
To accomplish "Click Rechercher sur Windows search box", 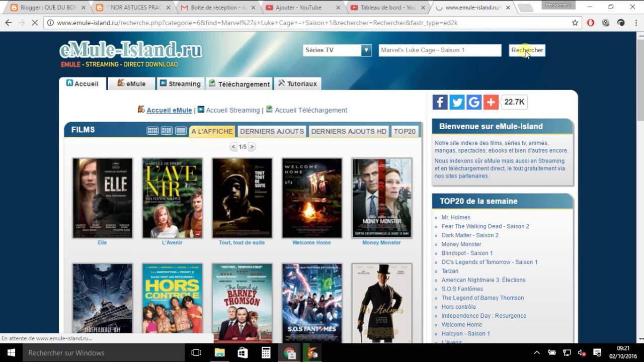I will pyautogui.click(x=104, y=352).
